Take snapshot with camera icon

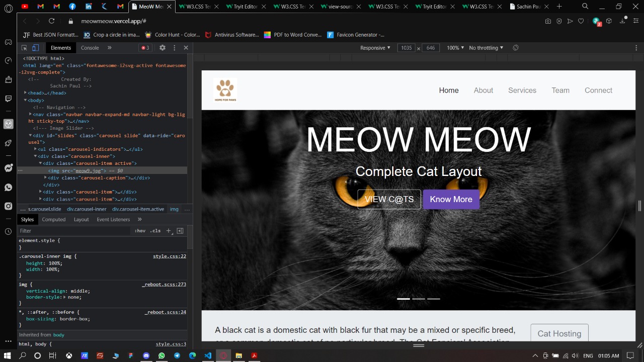[x=548, y=21]
